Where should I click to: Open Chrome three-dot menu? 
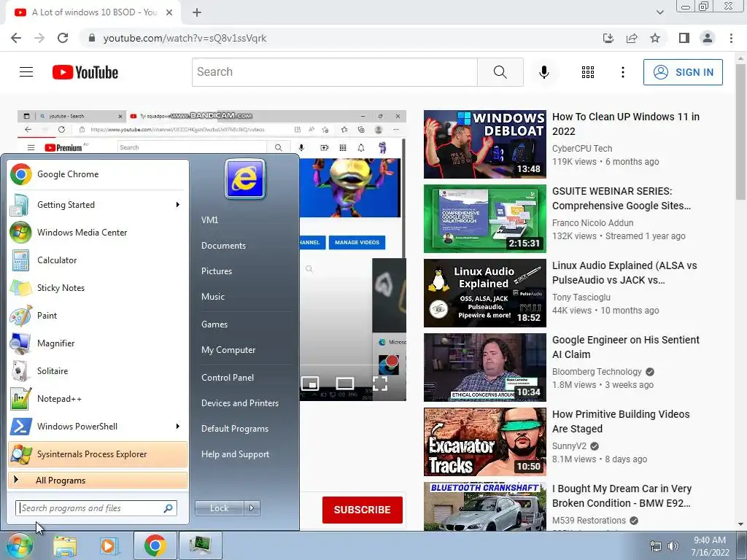point(731,38)
